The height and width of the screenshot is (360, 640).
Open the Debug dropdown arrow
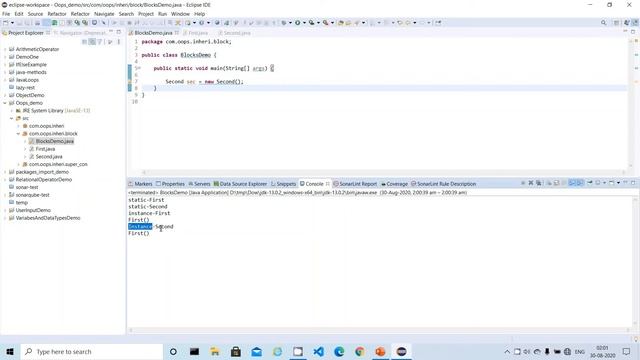[290, 23]
